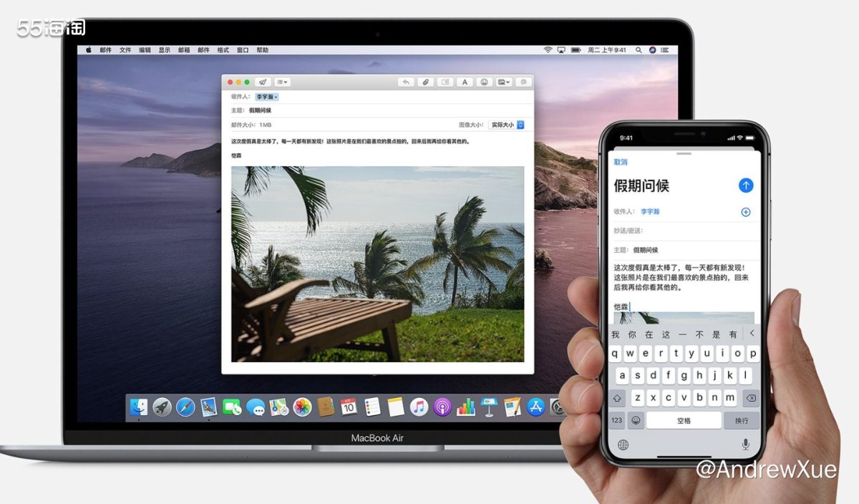Open FaceTime from the Dock
859x504 pixels.
232,407
